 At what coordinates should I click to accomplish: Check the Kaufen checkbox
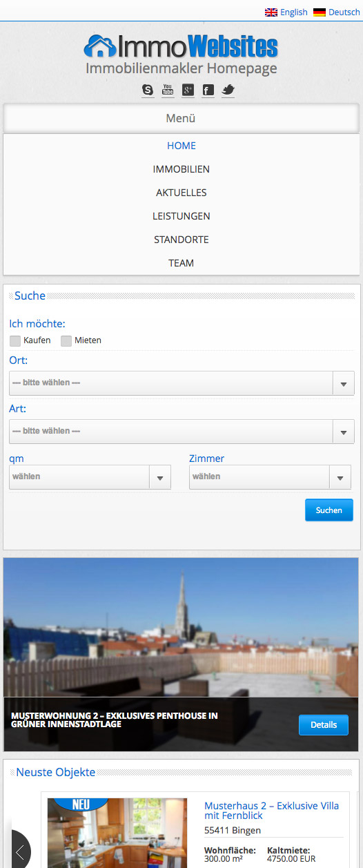click(x=15, y=340)
